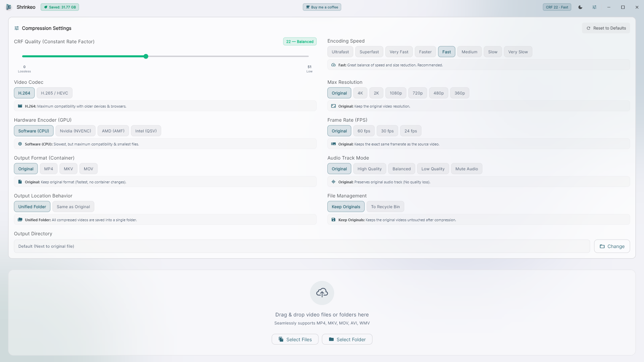Screen dimensions: 644x362
Task: Select the Fast encoding speed
Action: click(x=447, y=52)
